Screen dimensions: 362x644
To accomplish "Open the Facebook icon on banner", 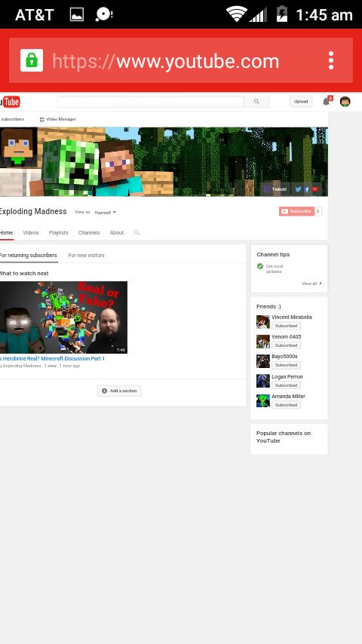I will click(x=306, y=189).
